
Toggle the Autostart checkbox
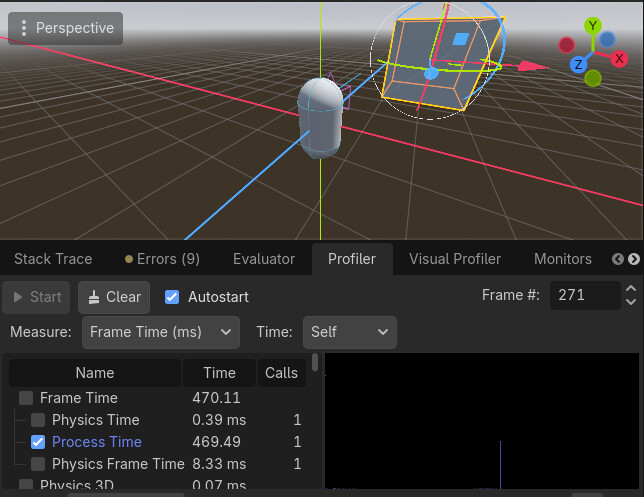172,297
